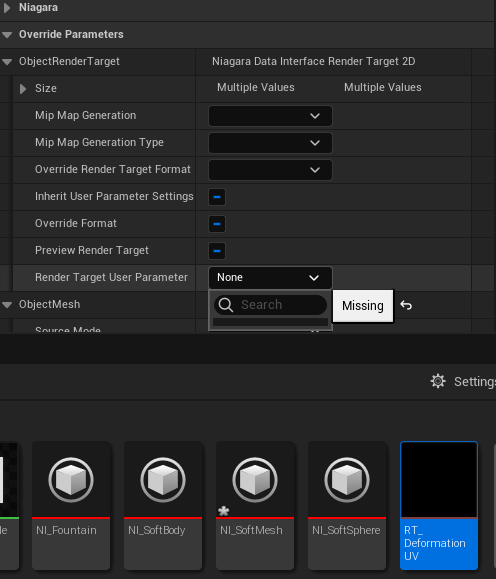496x579 pixels.
Task: Select the NI_SoftMesh asset
Action: [x=255, y=505]
